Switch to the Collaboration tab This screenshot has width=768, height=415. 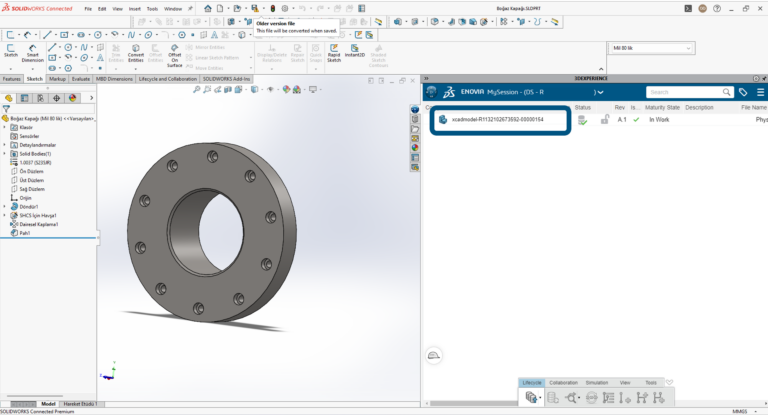tap(563, 382)
